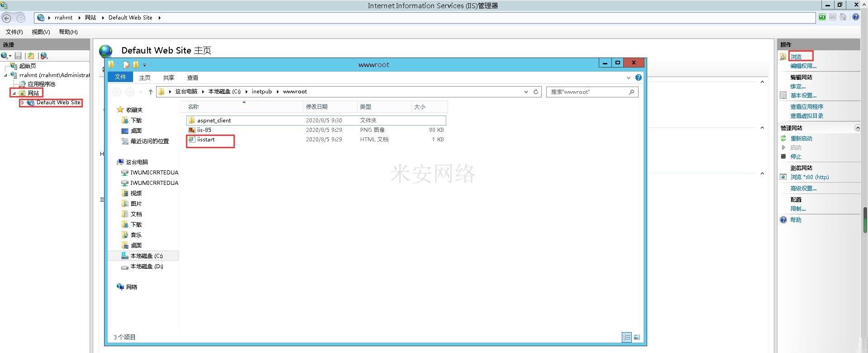Open the 文件(F) menu in IIS Manager
The height and width of the screenshot is (353, 868).
(14, 32)
